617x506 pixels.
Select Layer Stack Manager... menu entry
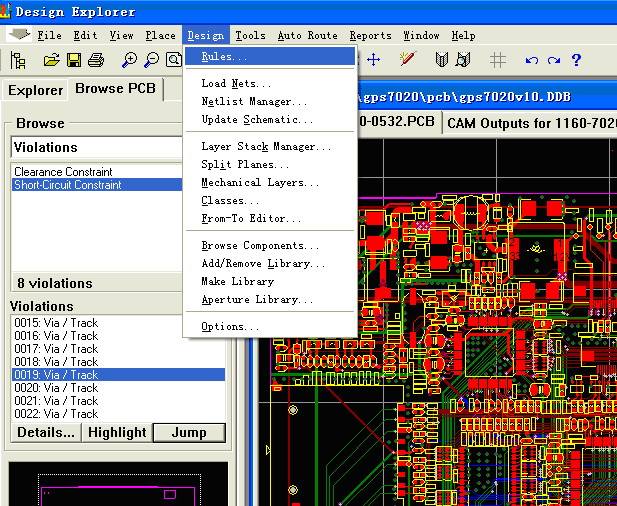[266, 147]
